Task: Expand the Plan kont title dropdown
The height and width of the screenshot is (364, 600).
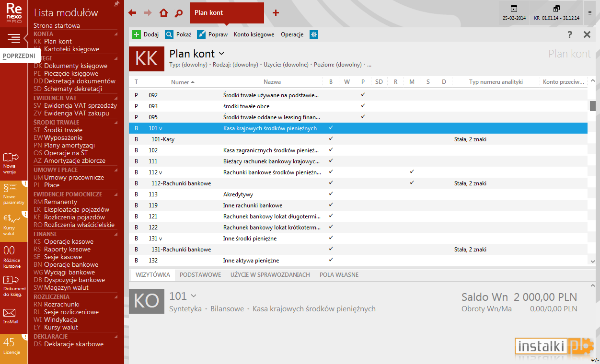Action: click(x=221, y=54)
